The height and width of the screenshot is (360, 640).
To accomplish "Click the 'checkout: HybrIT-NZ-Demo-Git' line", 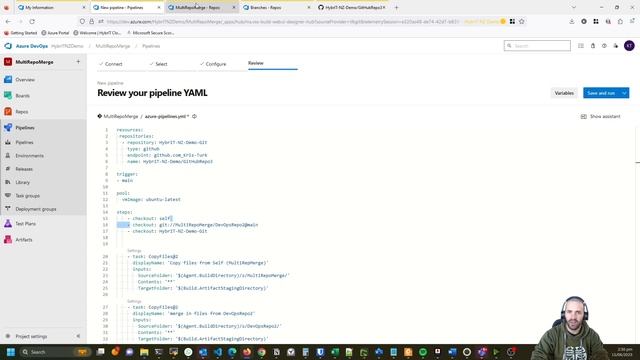I will pyautogui.click(x=167, y=231).
